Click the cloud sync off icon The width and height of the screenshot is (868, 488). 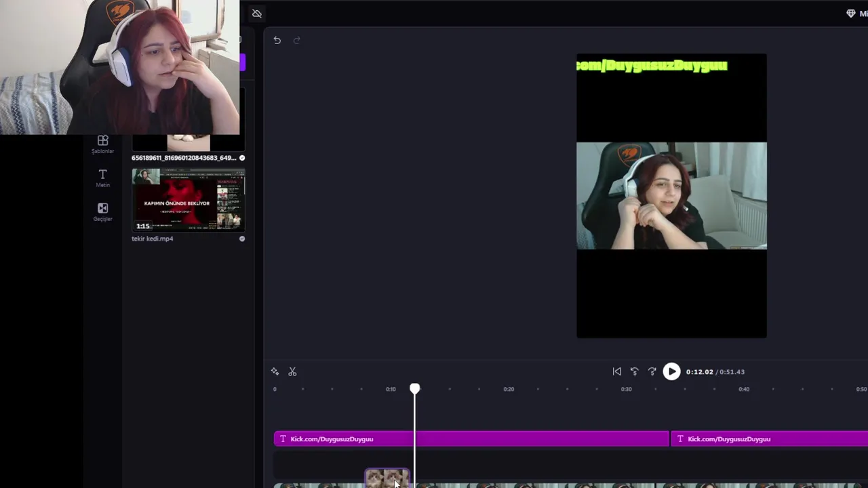click(256, 14)
